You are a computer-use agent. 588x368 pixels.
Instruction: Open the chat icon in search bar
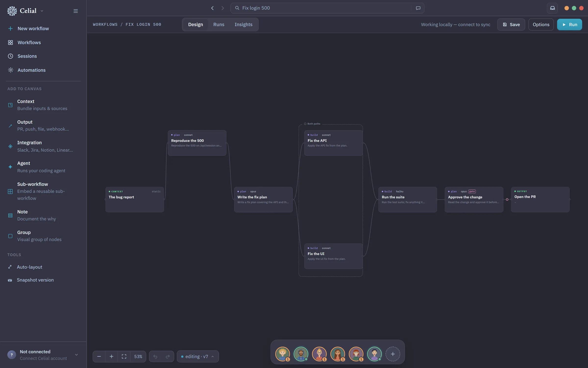pos(418,8)
